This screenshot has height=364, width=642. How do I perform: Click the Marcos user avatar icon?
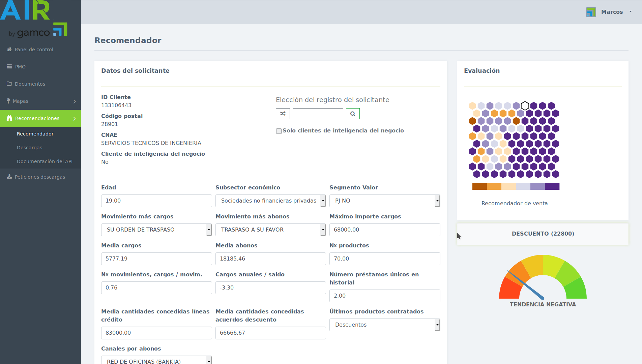coord(591,12)
